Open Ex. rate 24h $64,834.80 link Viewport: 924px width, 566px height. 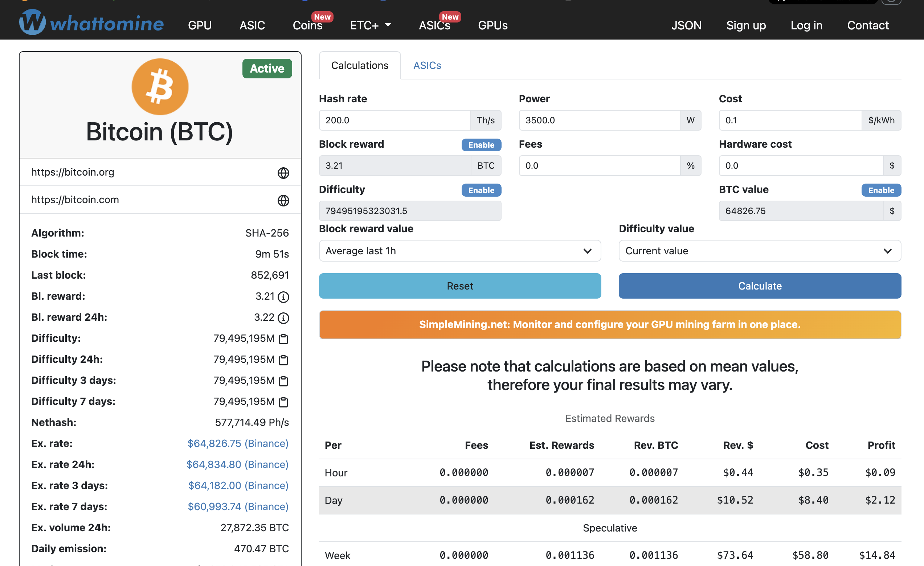(x=237, y=464)
